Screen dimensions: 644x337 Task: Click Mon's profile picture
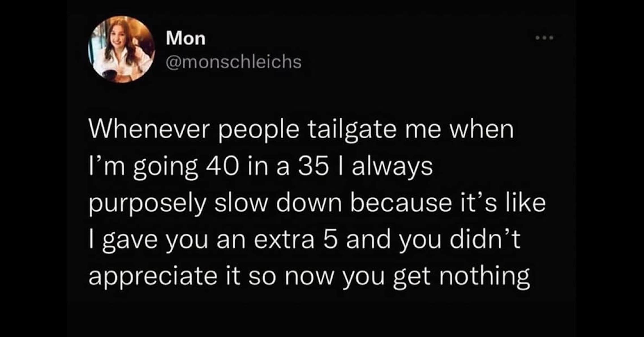[122, 49]
